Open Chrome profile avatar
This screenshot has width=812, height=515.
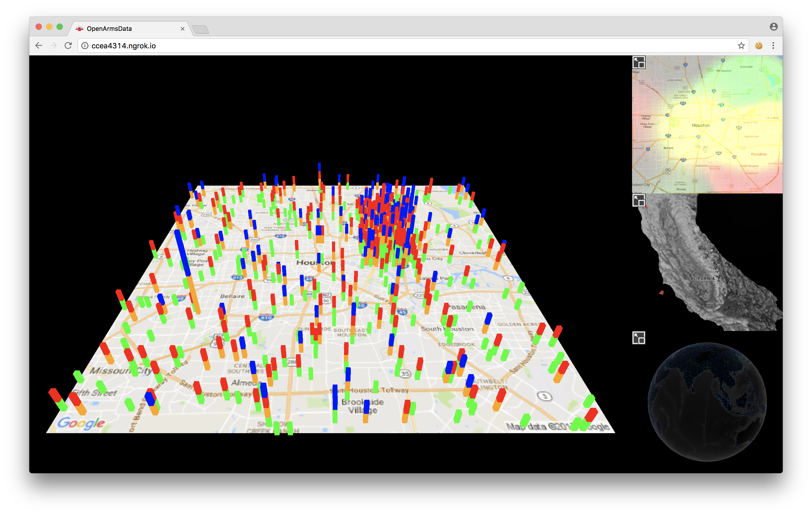click(x=774, y=27)
